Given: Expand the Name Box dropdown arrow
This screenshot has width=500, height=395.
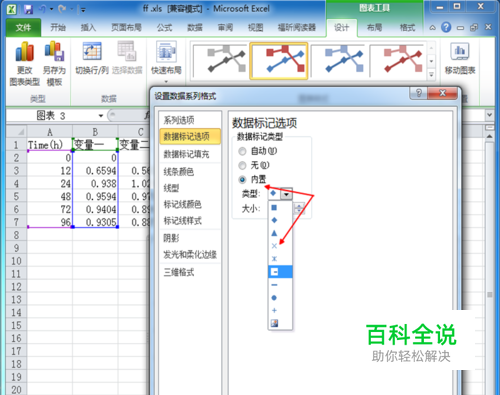Looking at the screenshot, I should (101, 116).
